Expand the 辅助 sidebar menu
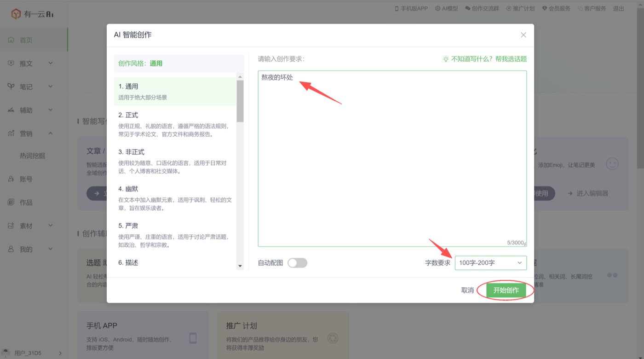The image size is (644, 359). [x=51, y=110]
